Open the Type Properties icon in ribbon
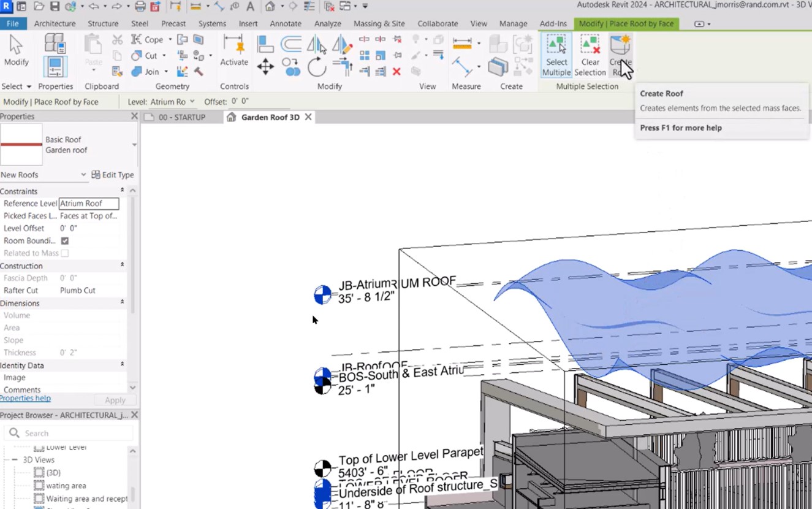 point(55,44)
